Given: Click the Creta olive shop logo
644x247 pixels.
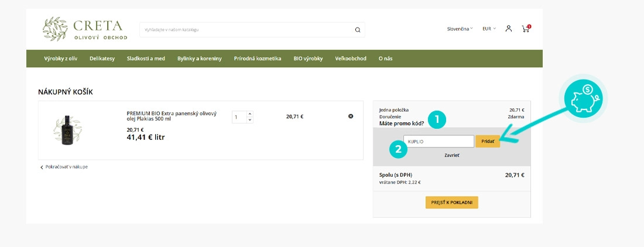Looking at the screenshot, I should coord(85,29).
